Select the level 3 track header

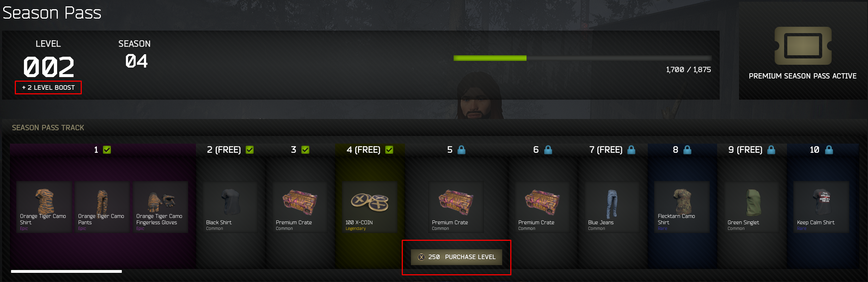tap(300, 150)
